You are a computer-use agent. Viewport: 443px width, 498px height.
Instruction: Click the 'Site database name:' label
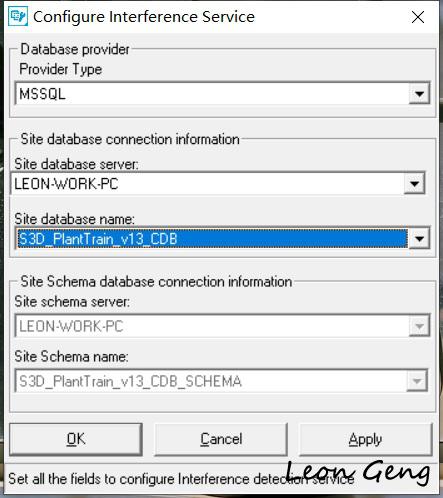(75, 219)
